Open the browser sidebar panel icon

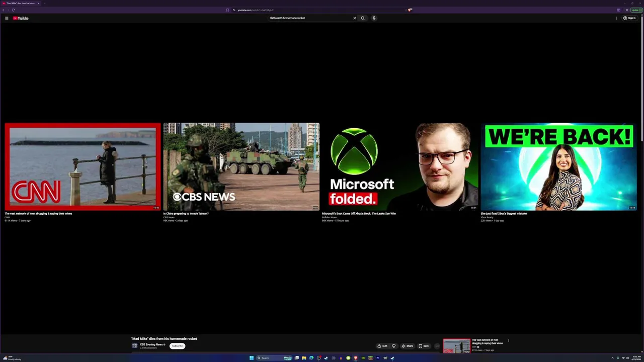pyautogui.click(x=618, y=10)
